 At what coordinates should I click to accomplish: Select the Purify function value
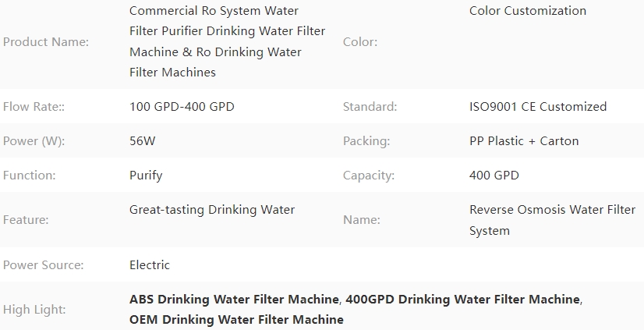[x=146, y=176]
